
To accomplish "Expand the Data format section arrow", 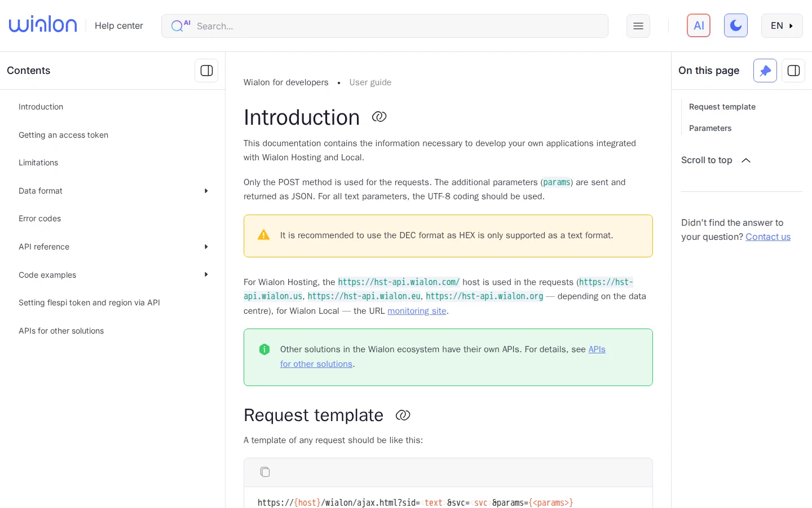I will point(206,191).
